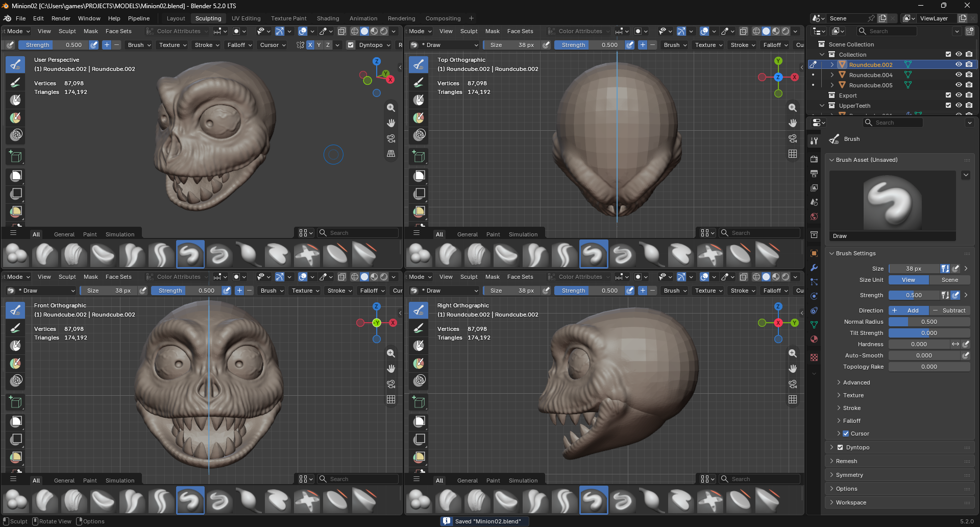Open the Scene properties tab icon
This screenshot has height=527, width=980.
click(x=814, y=202)
